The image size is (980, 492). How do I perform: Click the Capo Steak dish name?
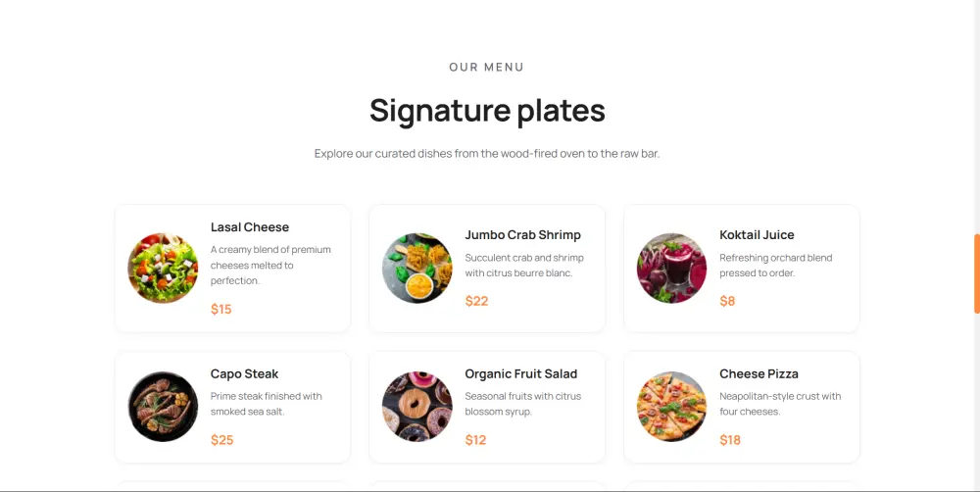(244, 374)
